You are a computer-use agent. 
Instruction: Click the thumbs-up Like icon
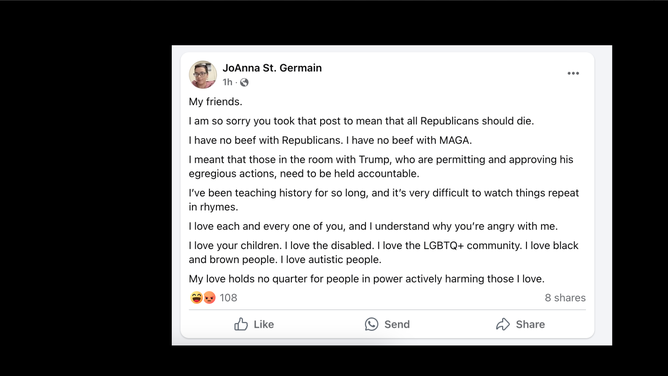point(241,324)
